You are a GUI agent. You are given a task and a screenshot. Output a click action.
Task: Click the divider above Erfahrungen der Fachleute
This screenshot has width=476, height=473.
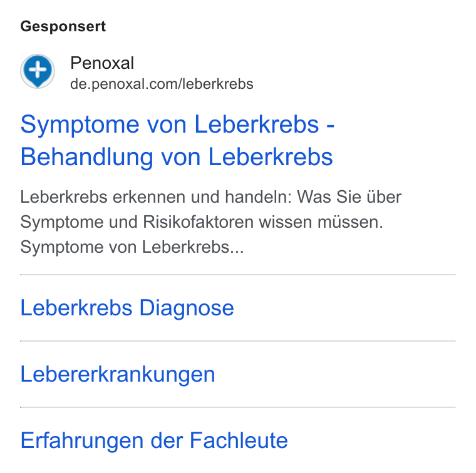238,407
